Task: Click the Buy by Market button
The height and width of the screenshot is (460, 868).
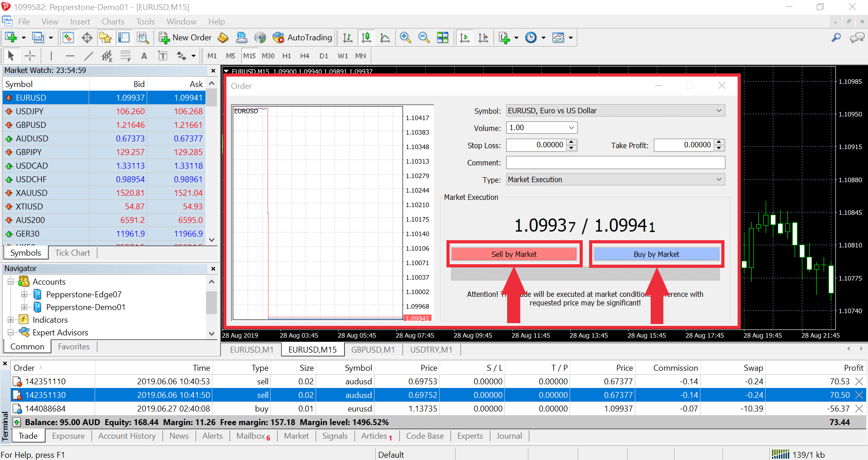Action: click(x=656, y=254)
